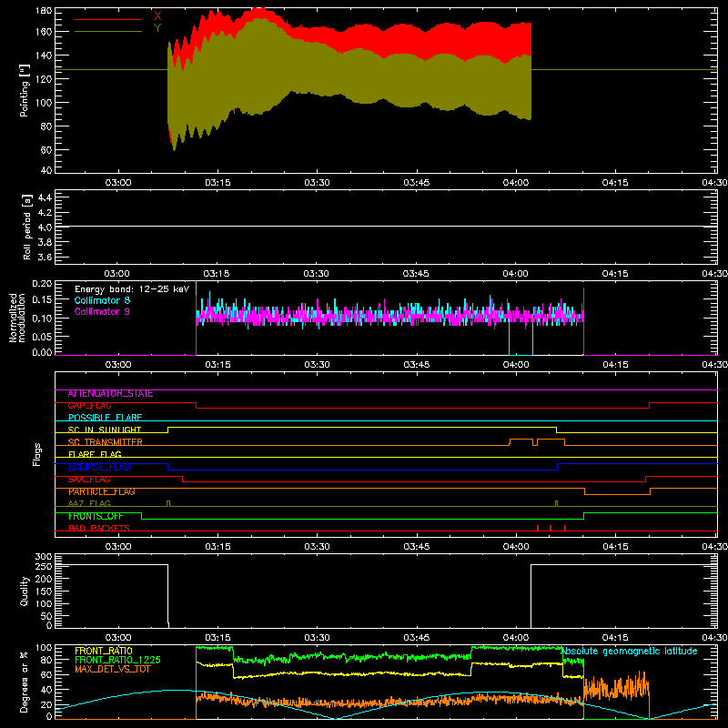Click the Collimator 9 legend entry
The height and width of the screenshot is (728, 728).
coord(102,311)
